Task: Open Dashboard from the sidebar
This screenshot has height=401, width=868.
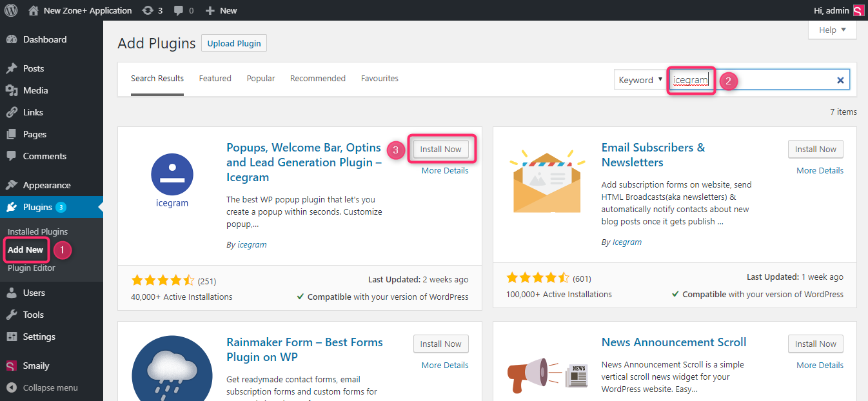Action: (x=52, y=39)
